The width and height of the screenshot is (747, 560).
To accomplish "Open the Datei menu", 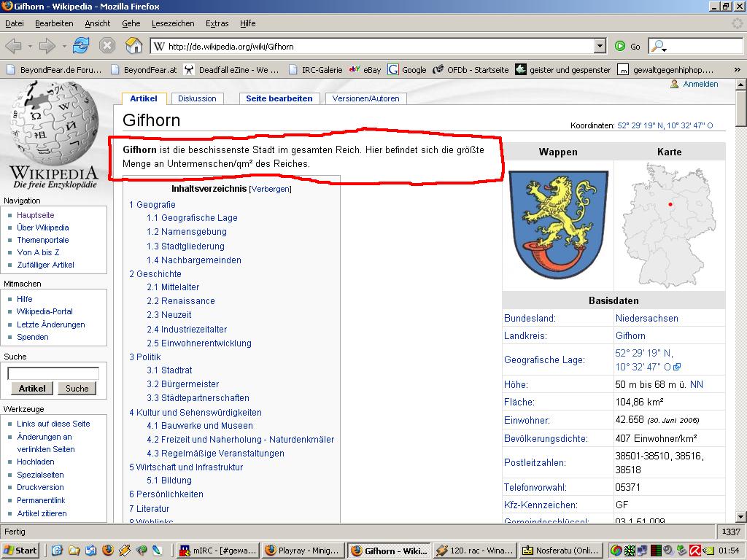I will (15, 23).
